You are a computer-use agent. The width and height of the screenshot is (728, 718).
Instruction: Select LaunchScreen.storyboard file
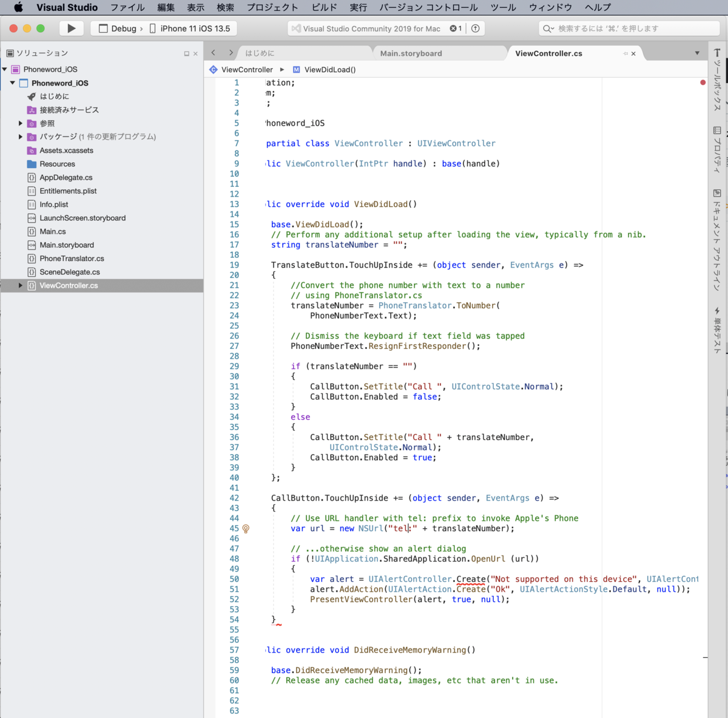click(x=83, y=218)
